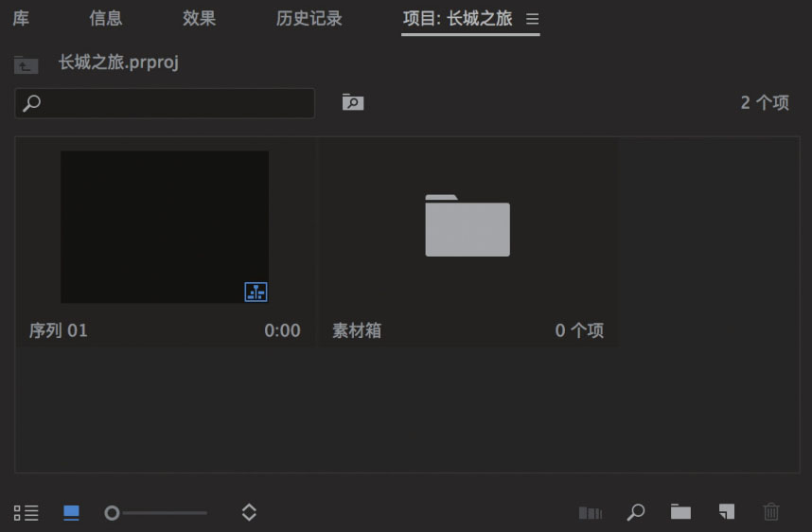Click the 0:00 duration of 序列 01
This screenshot has height=532, width=812.
pyautogui.click(x=282, y=330)
